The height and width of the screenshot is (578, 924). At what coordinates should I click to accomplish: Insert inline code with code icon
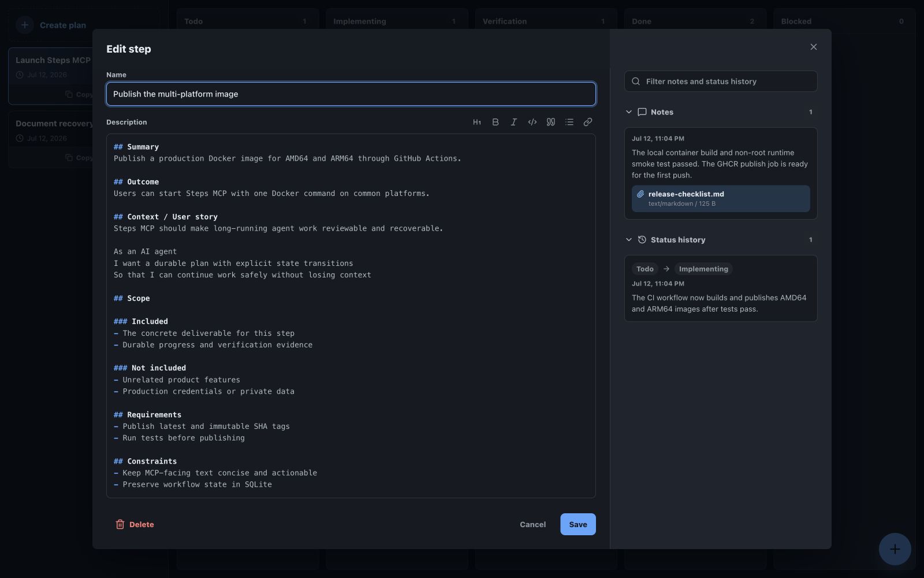(x=532, y=122)
